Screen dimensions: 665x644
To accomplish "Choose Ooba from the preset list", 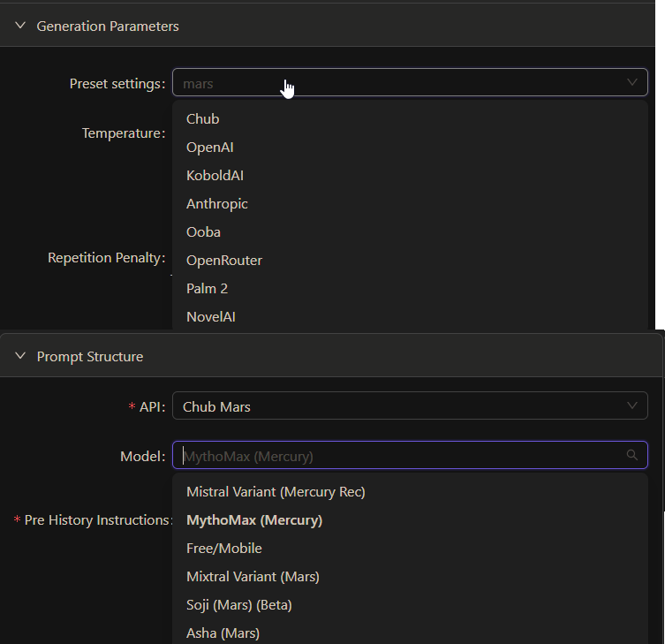I will tap(204, 232).
